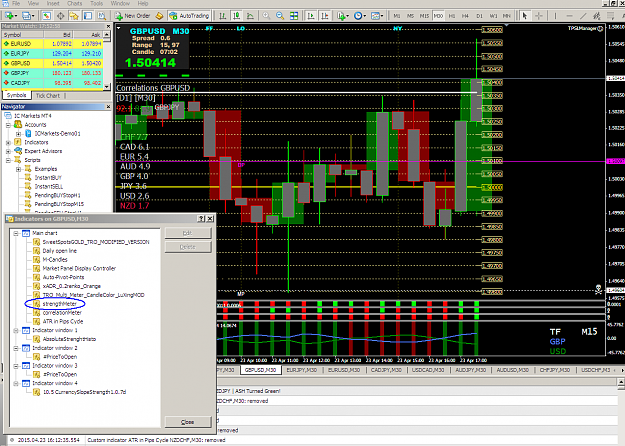Select the W1 timeframe
The image size is (625, 446).
(493, 16)
